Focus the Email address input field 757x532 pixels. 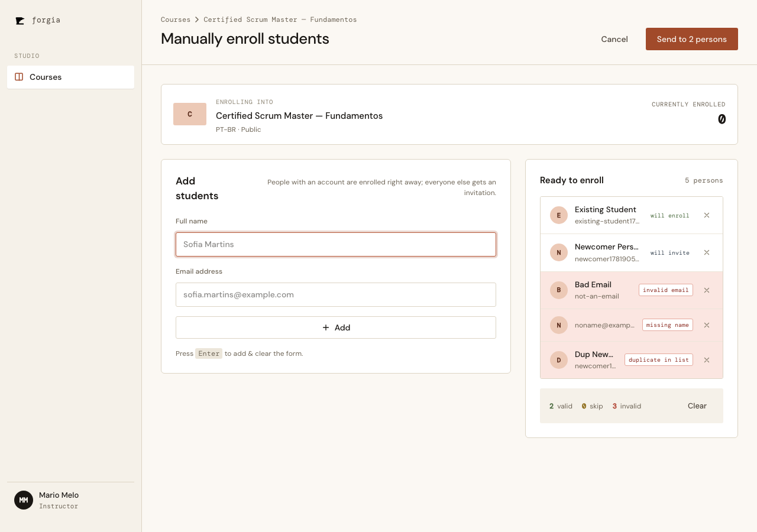(x=336, y=294)
